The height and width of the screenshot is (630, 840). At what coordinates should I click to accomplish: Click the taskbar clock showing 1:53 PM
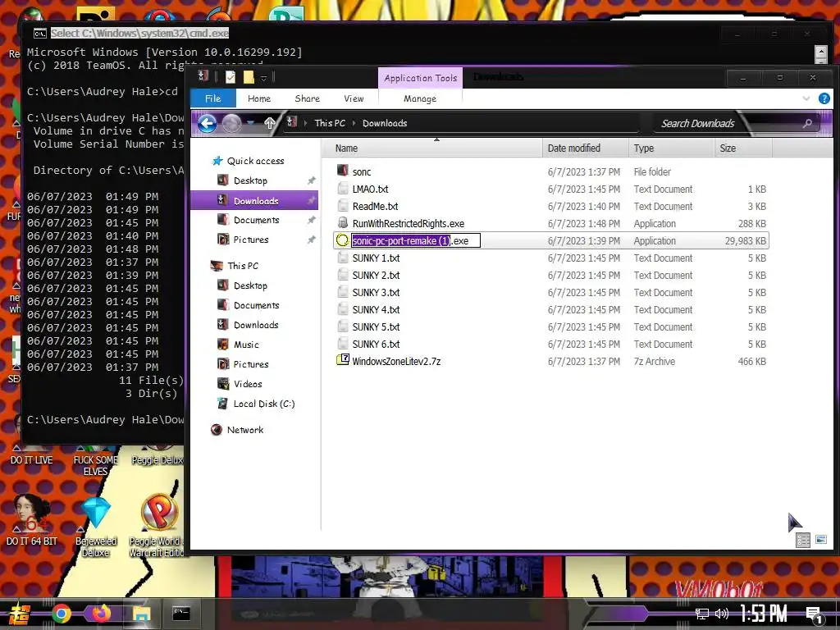[764, 614]
